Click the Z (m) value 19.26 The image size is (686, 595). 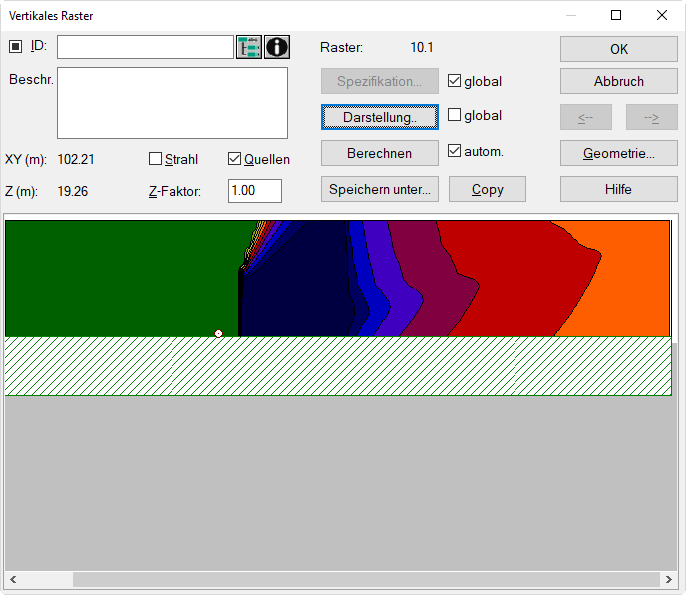(x=73, y=191)
